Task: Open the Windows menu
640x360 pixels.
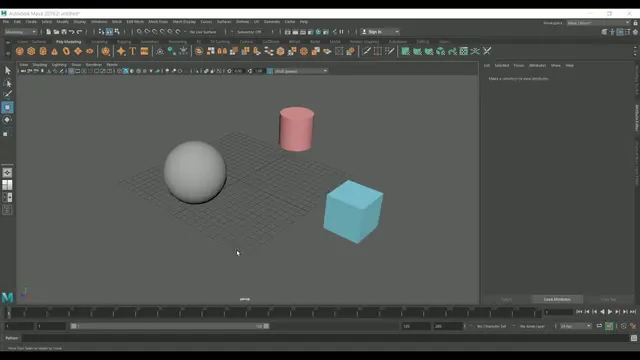Action: coord(99,22)
